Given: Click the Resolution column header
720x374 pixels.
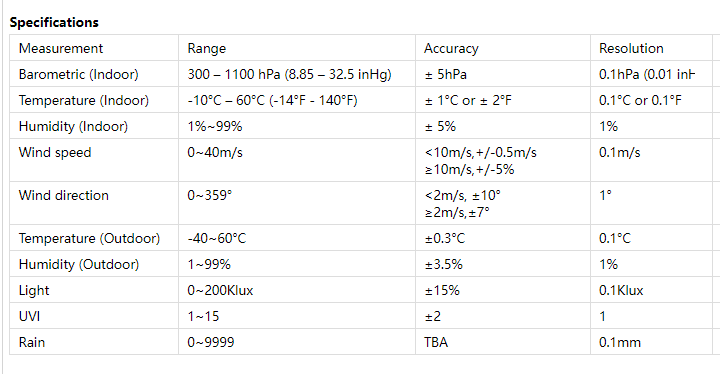Looking at the screenshot, I should (x=631, y=48).
